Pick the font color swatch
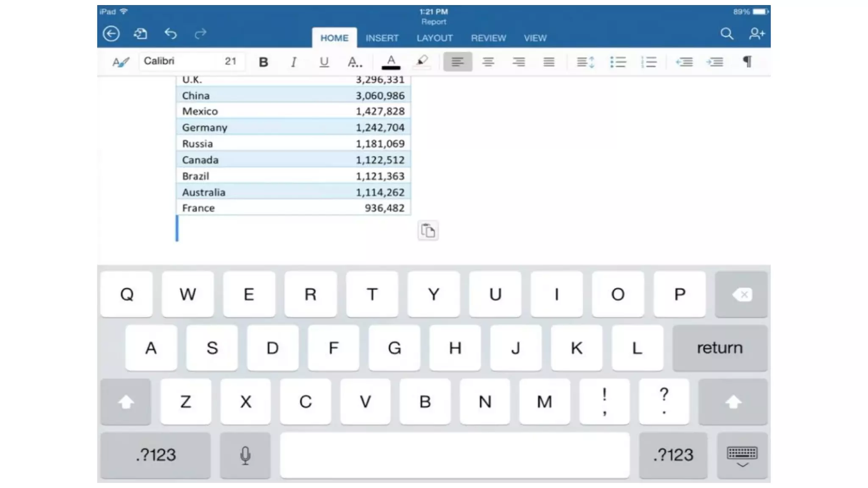This screenshot has width=868, height=488. pyautogui.click(x=391, y=62)
